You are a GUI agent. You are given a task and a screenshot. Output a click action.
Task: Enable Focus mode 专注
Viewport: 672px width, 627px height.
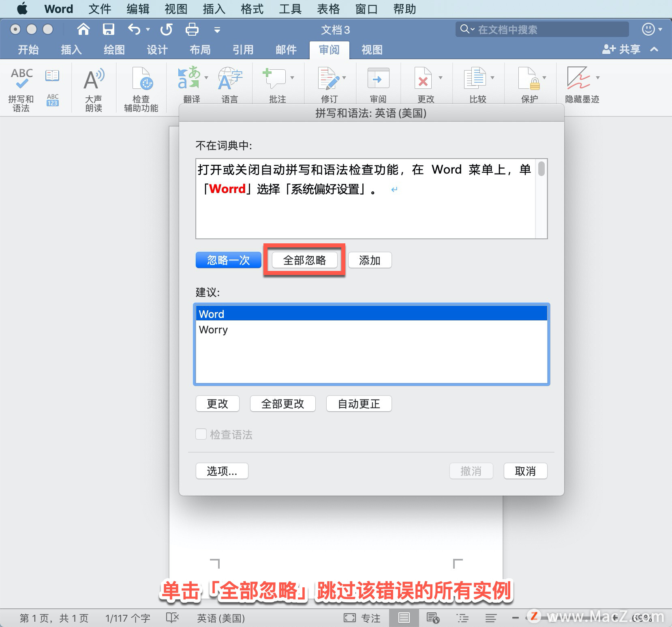click(x=362, y=618)
